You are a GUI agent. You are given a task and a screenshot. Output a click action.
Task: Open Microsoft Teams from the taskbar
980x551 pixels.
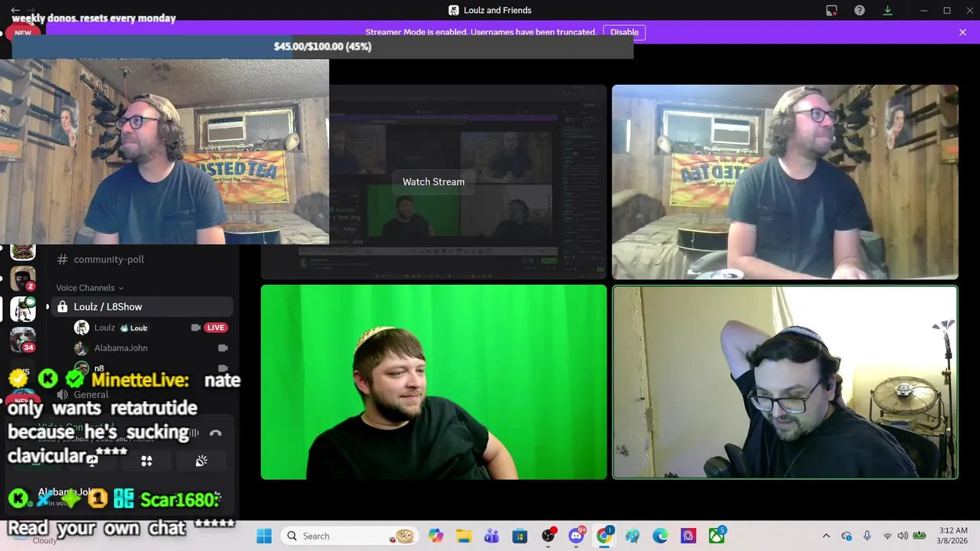point(492,536)
